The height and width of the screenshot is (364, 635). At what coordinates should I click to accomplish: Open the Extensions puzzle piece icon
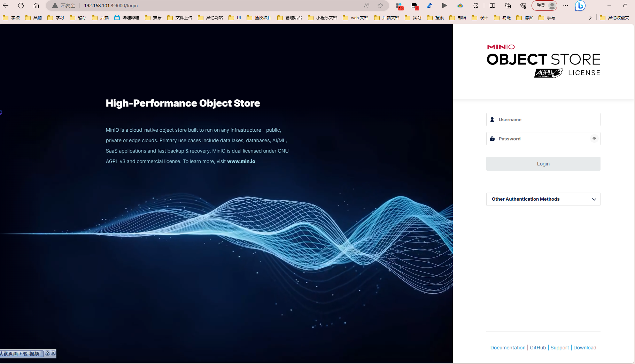click(x=475, y=6)
